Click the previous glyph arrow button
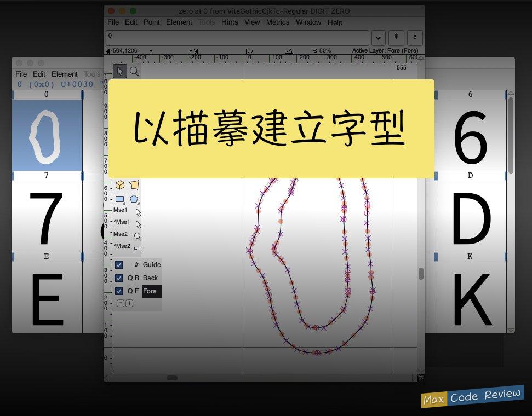 pos(396,38)
